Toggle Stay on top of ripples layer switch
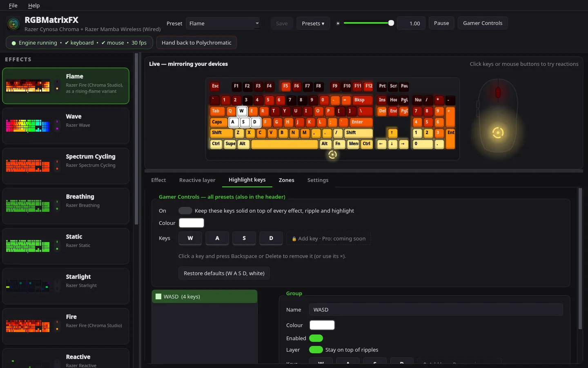This screenshot has width=588, height=368. coord(316,350)
